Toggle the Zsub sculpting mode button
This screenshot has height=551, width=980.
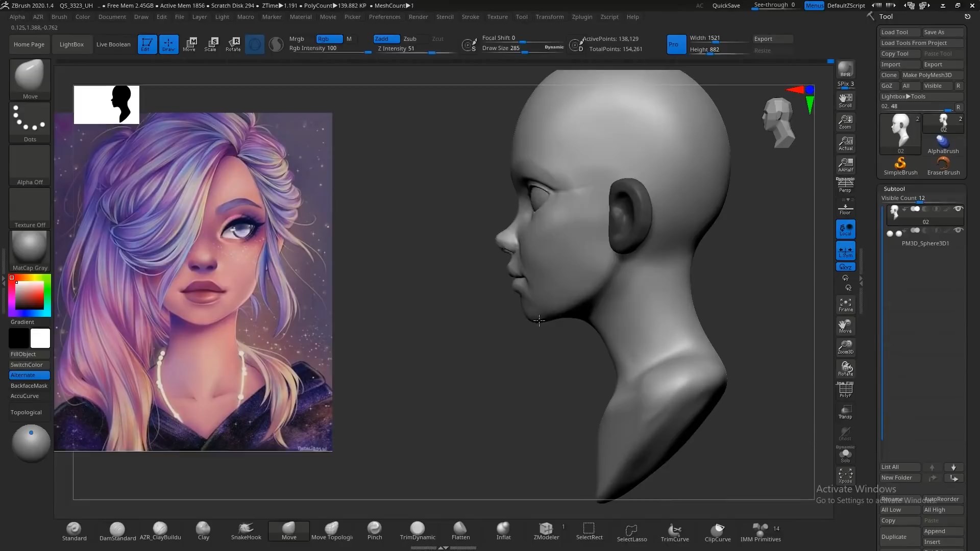pos(410,38)
